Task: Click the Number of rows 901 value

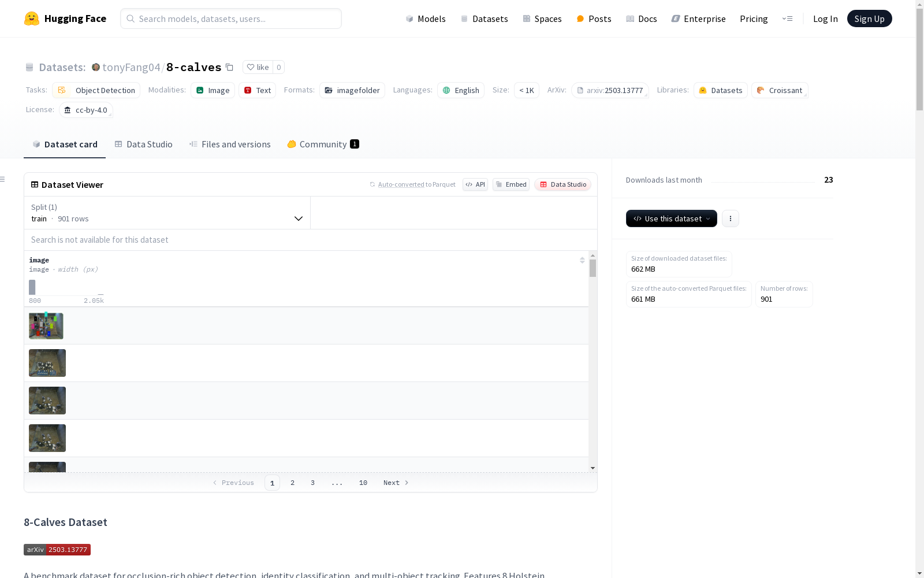Action: (x=766, y=299)
